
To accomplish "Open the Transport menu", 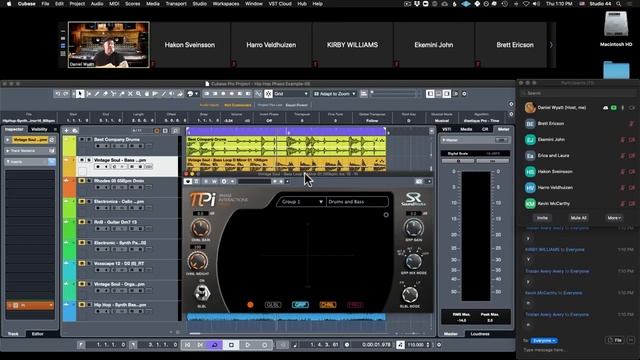I will pyautogui.click(x=176, y=4).
